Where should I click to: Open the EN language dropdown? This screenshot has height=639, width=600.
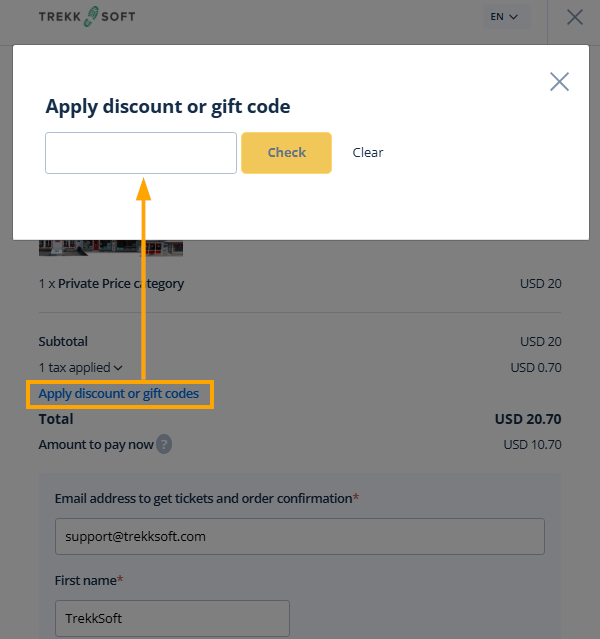(504, 17)
